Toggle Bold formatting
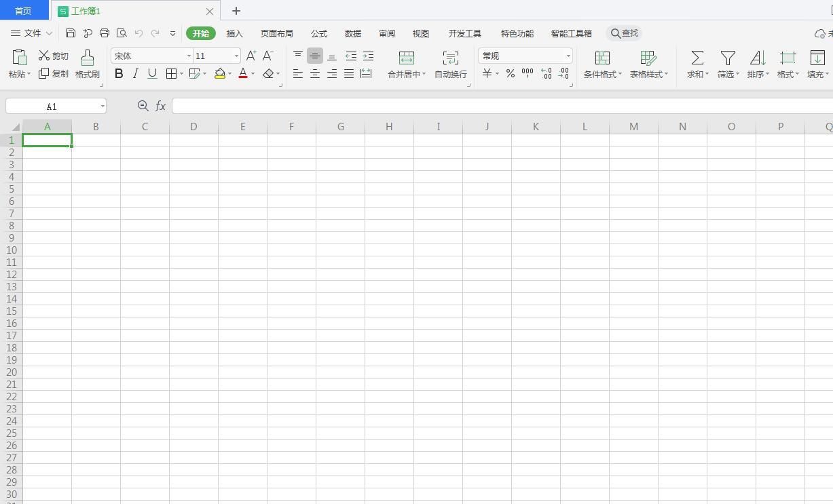 119,73
